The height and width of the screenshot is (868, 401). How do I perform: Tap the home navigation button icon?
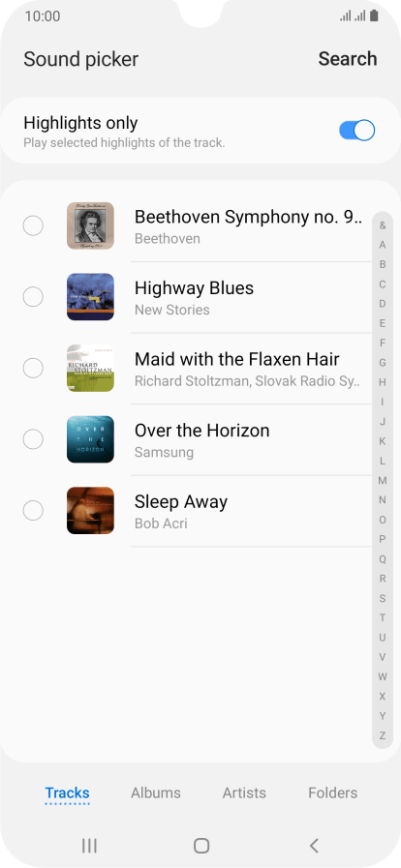coord(201,846)
